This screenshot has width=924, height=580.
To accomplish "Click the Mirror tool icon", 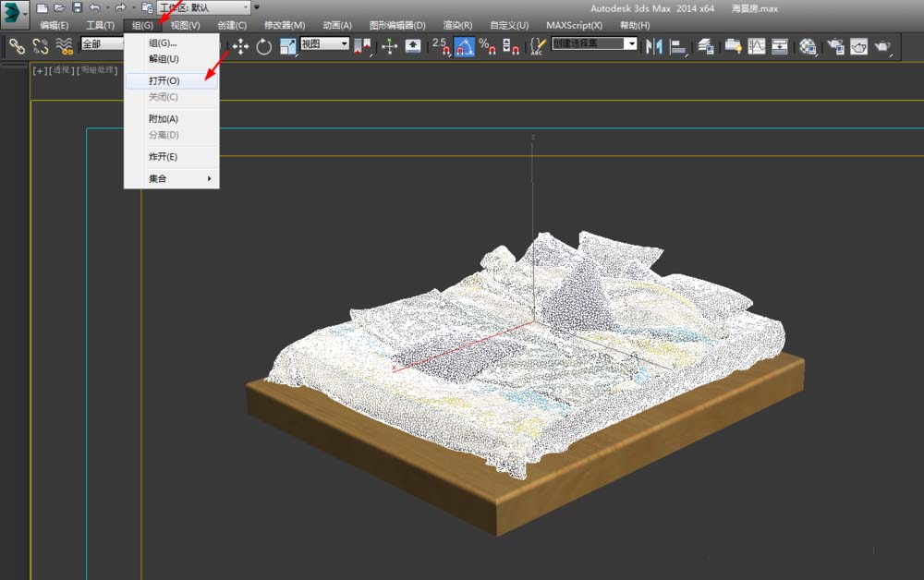I will (x=655, y=45).
